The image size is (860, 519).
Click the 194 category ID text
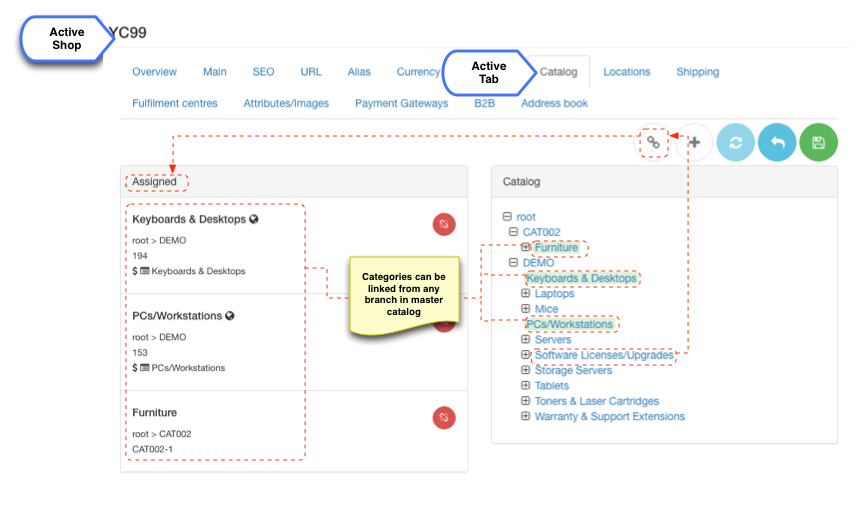click(x=140, y=256)
